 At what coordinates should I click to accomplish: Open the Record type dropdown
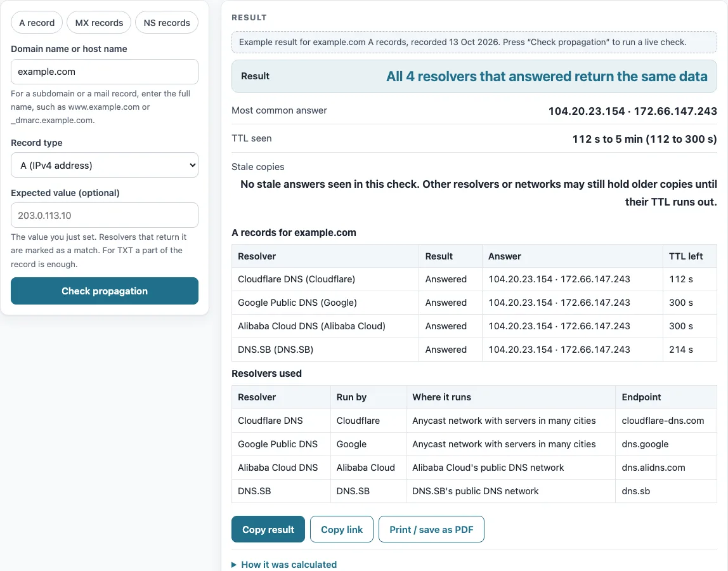pos(105,166)
